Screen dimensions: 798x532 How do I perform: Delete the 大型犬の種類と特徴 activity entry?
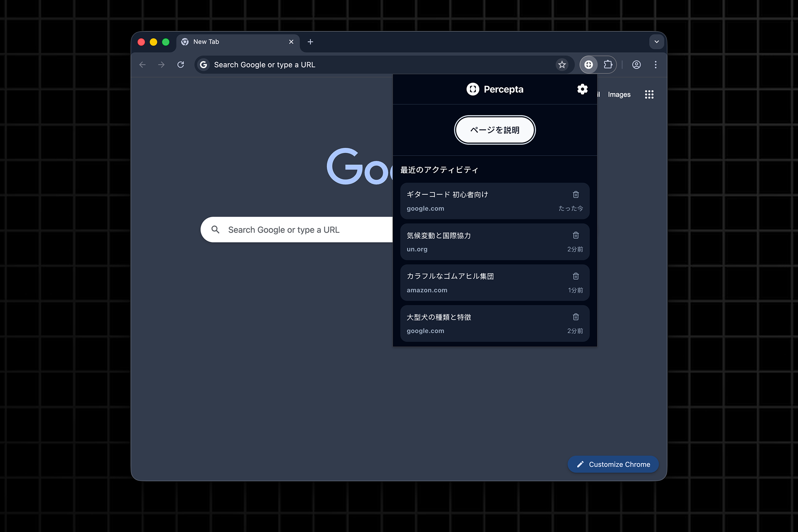(576, 317)
